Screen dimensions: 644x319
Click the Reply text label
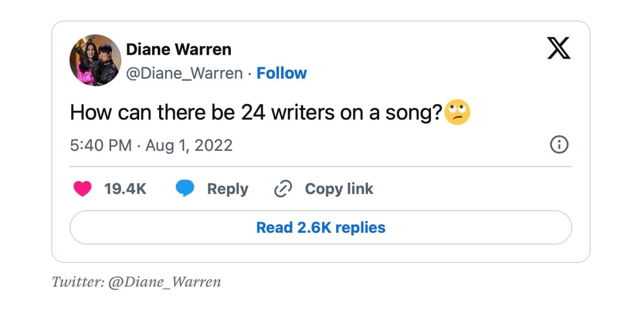pyautogui.click(x=227, y=189)
